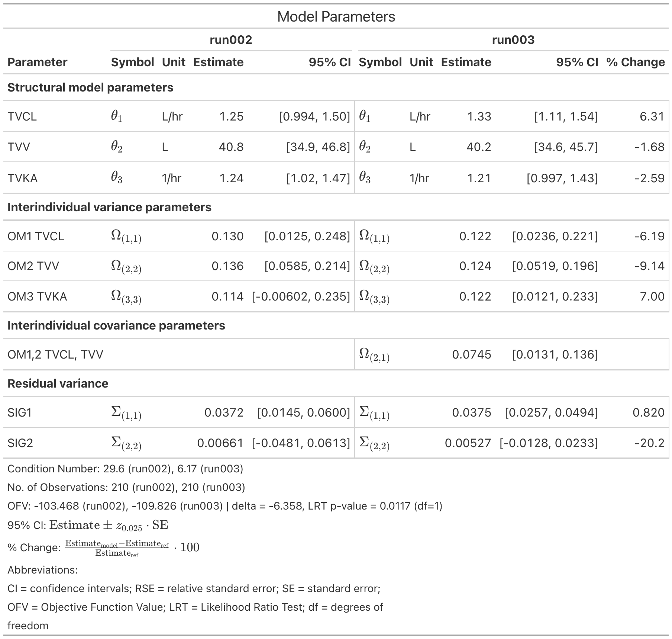Click the Interindividual covariance parameters section heading
This screenshot has width=672, height=639.
click(116, 325)
